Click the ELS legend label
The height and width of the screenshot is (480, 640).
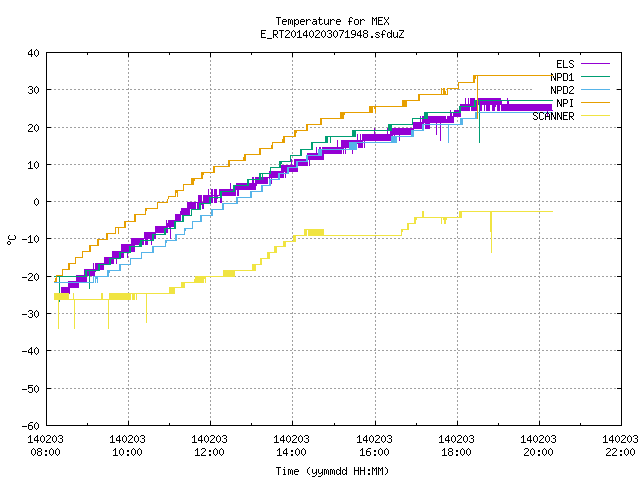click(x=565, y=64)
